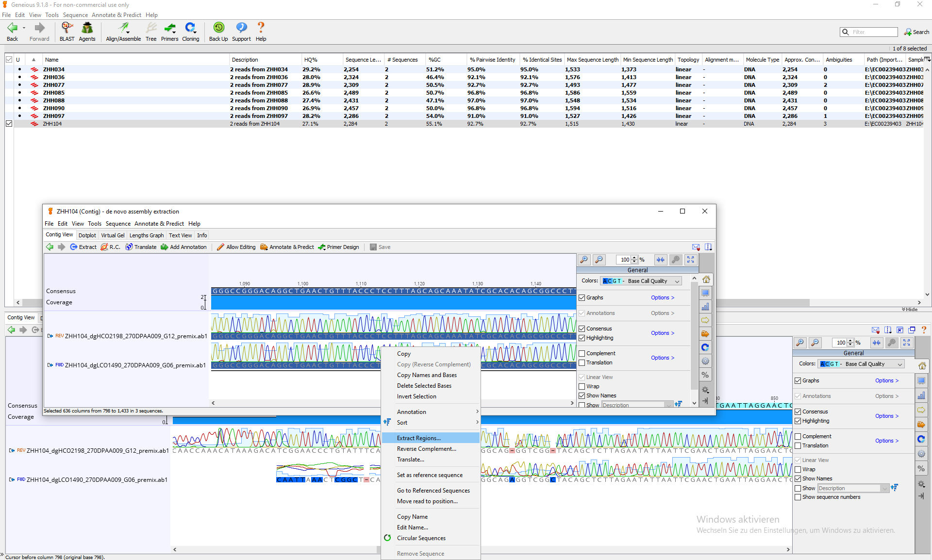
Task: Click the Back Up icon
Action: pyautogui.click(x=218, y=32)
